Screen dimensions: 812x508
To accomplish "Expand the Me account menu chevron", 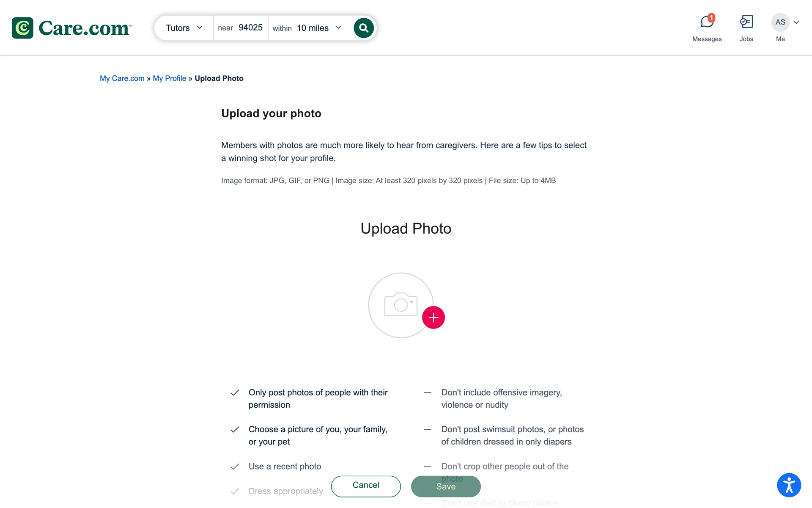I will click(x=796, y=22).
